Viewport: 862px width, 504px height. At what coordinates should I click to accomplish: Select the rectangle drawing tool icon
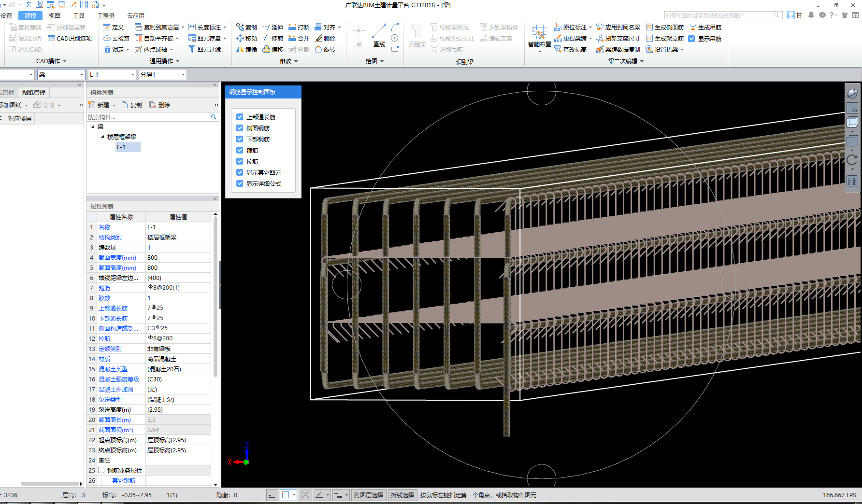395,49
